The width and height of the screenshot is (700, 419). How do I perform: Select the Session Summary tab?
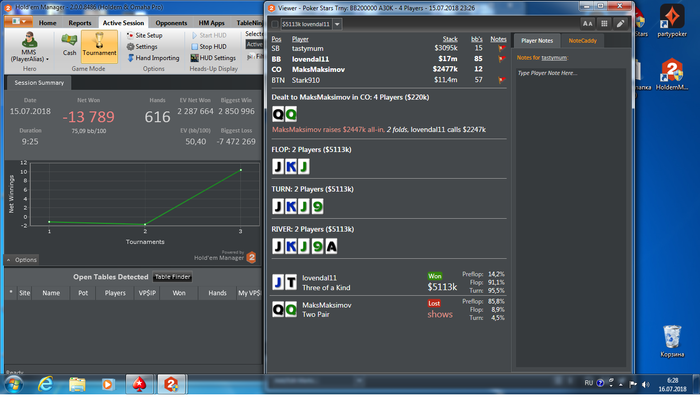coord(39,83)
